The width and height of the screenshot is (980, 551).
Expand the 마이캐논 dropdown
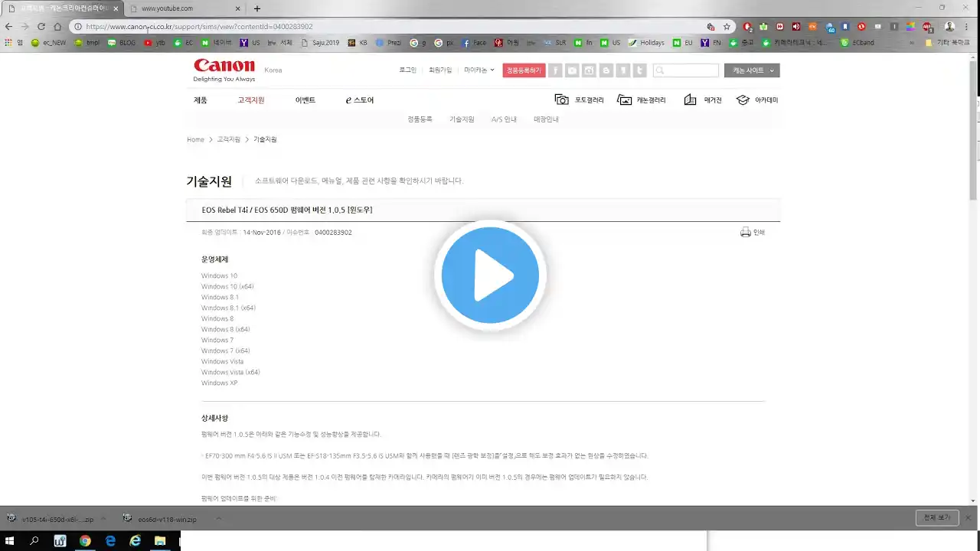479,70
